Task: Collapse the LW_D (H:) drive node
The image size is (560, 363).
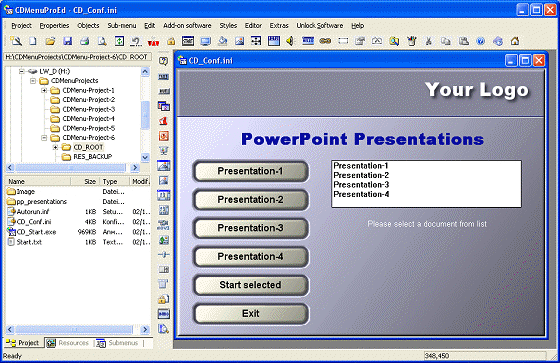Action: tap(21, 71)
